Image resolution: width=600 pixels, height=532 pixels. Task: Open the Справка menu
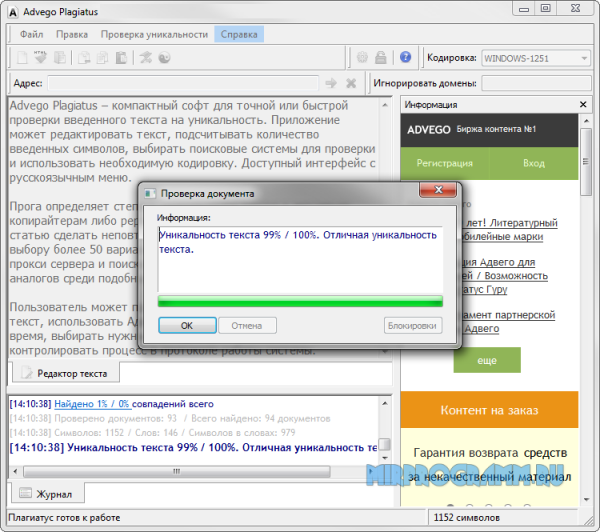pos(239,34)
